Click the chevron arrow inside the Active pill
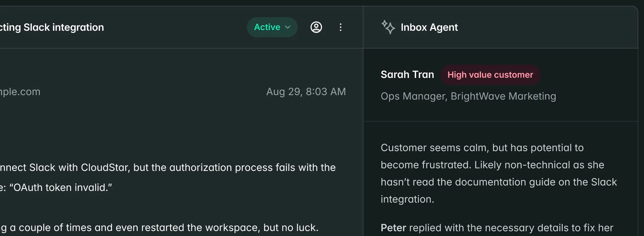This screenshot has width=644, height=236. (288, 27)
